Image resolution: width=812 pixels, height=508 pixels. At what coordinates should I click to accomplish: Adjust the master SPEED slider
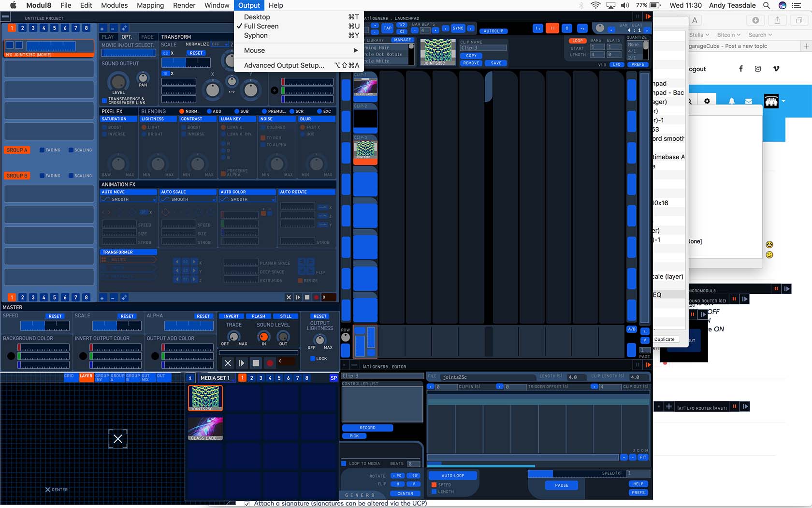[45, 326]
